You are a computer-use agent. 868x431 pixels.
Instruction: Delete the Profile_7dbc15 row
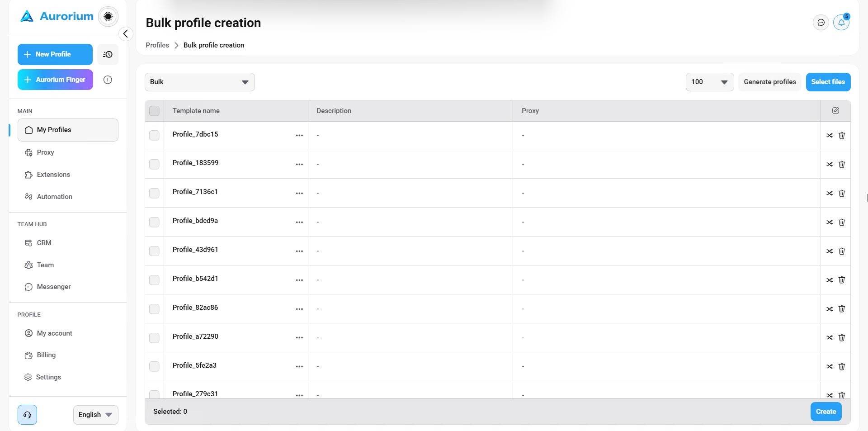click(842, 135)
